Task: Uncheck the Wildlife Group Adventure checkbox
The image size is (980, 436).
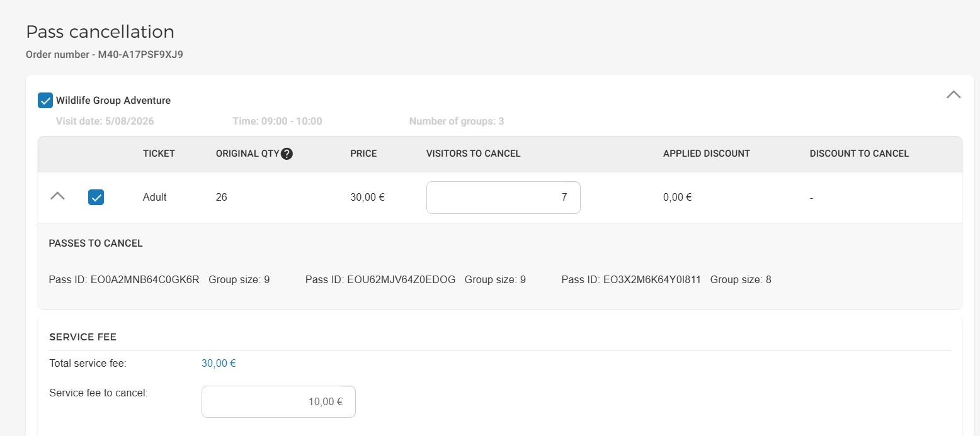Action: 45,101
